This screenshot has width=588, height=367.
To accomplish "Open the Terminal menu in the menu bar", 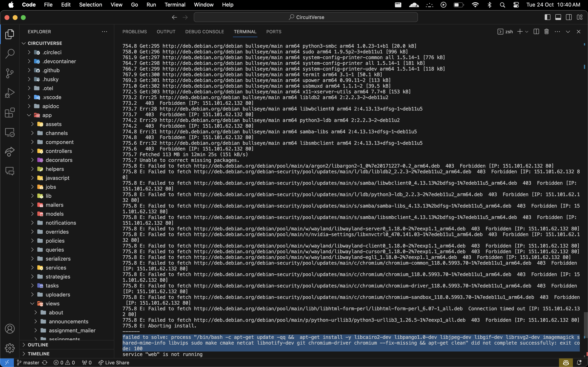I will point(175,5).
